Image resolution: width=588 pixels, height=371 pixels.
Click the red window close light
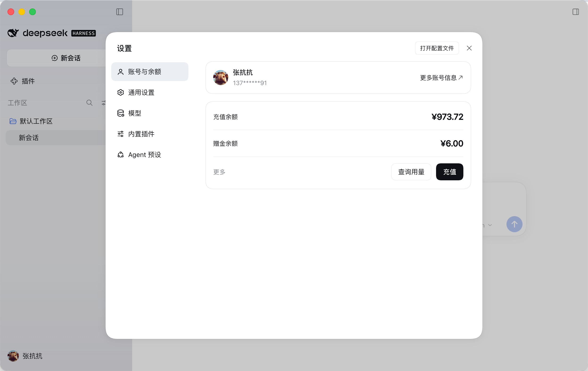[x=11, y=12]
